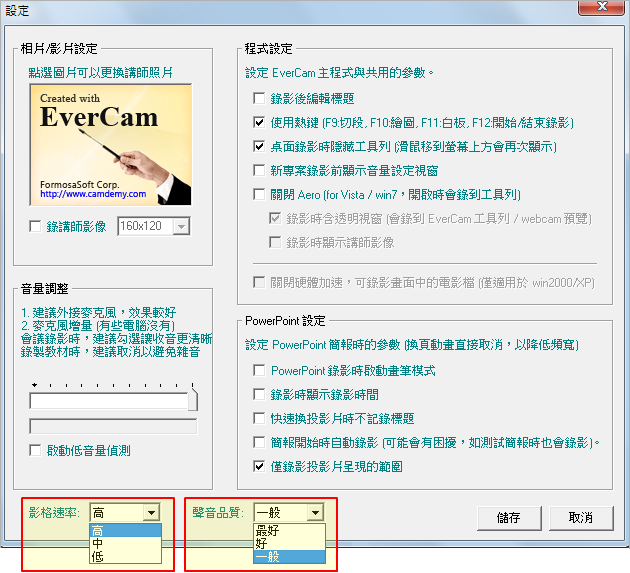The width and height of the screenshot is (630, 573).
Task: Click the microphone volume slider handle
Action: tap(193, 401)
